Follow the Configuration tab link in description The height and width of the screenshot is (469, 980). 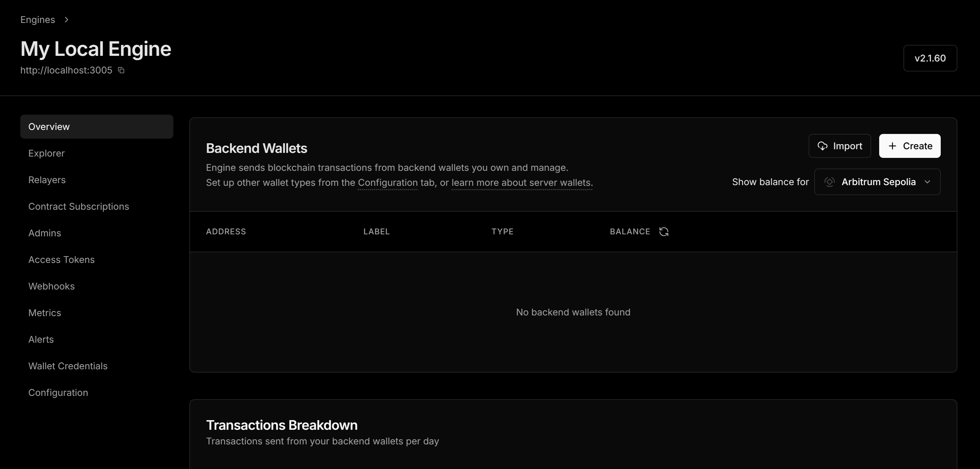point(388,183)
